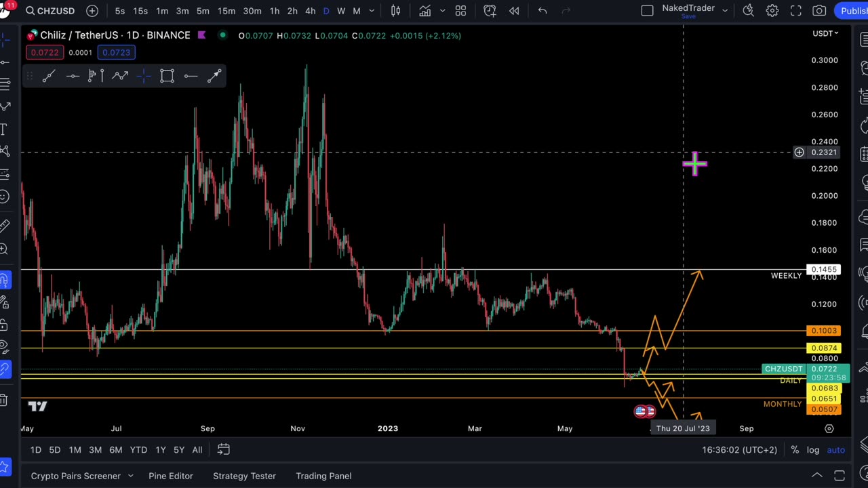Select the crosshair tool in floating toolbar

click(x=143, y=76)
